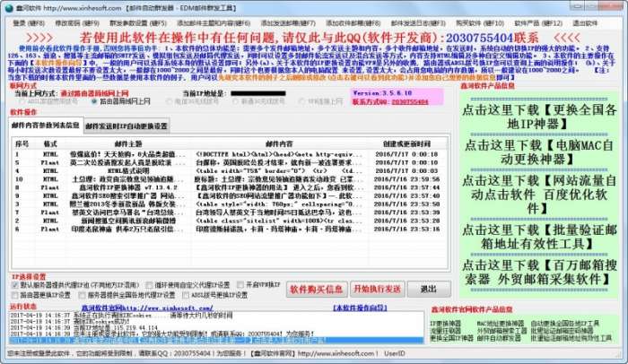Open the 登录 (键F8) menu

tap(29, 23)
